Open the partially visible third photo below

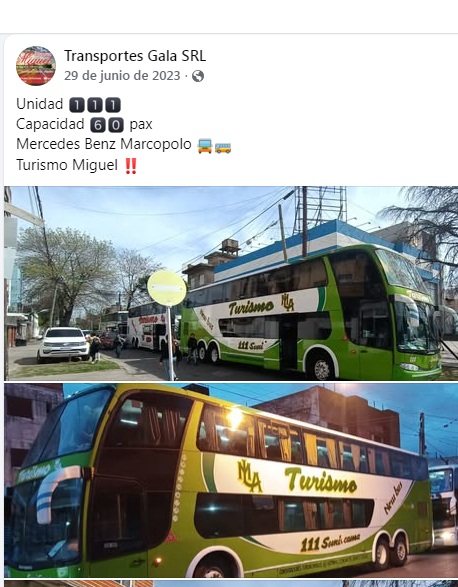(231, 584)
